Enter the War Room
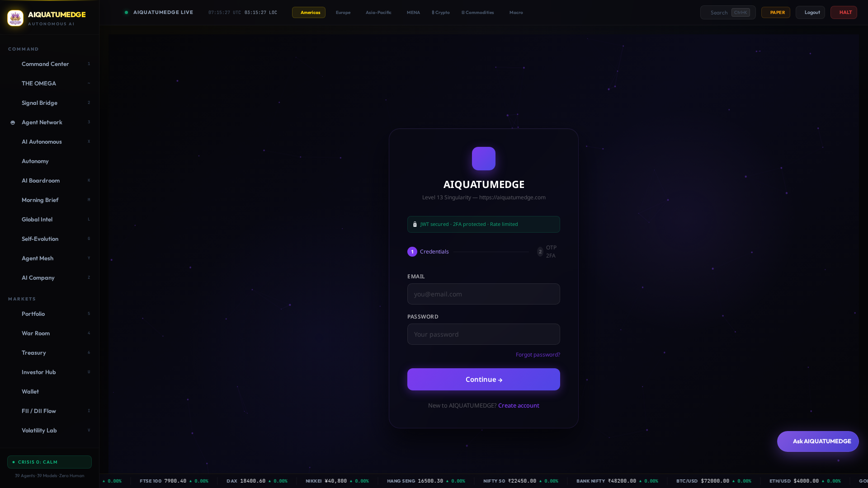The image size is (868, 488). 50,333
